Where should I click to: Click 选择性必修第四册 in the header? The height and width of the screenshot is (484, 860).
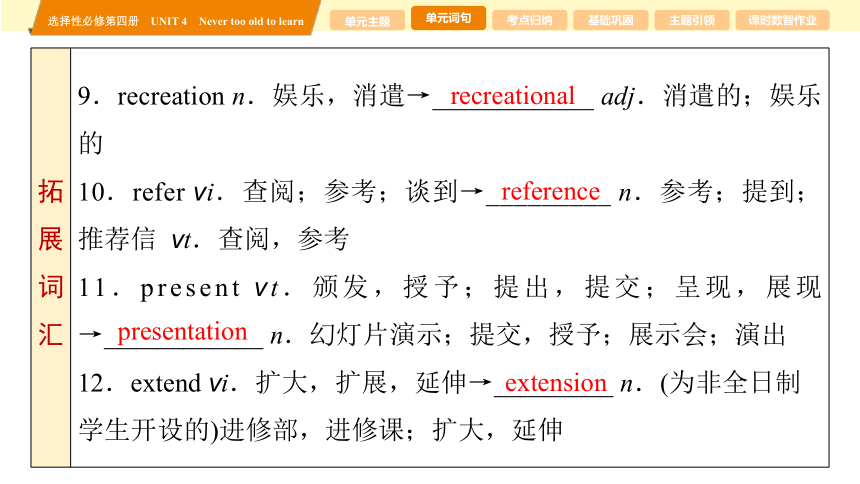(x=93, y=21)
